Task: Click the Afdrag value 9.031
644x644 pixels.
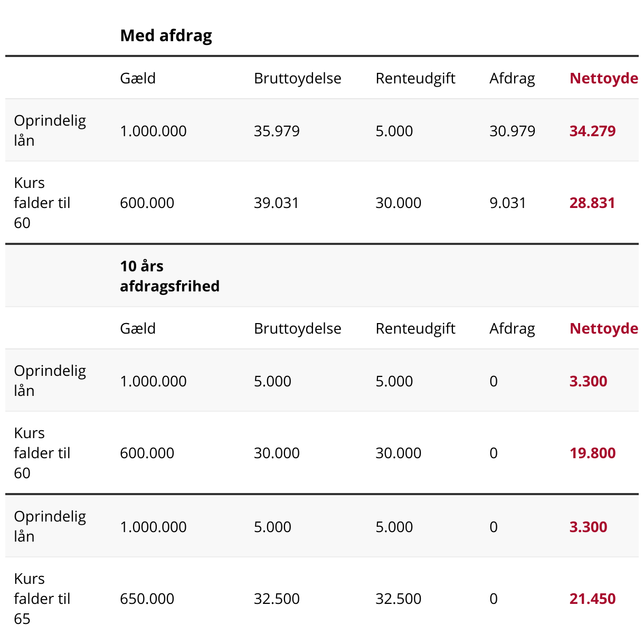Action: pos(507,203)
